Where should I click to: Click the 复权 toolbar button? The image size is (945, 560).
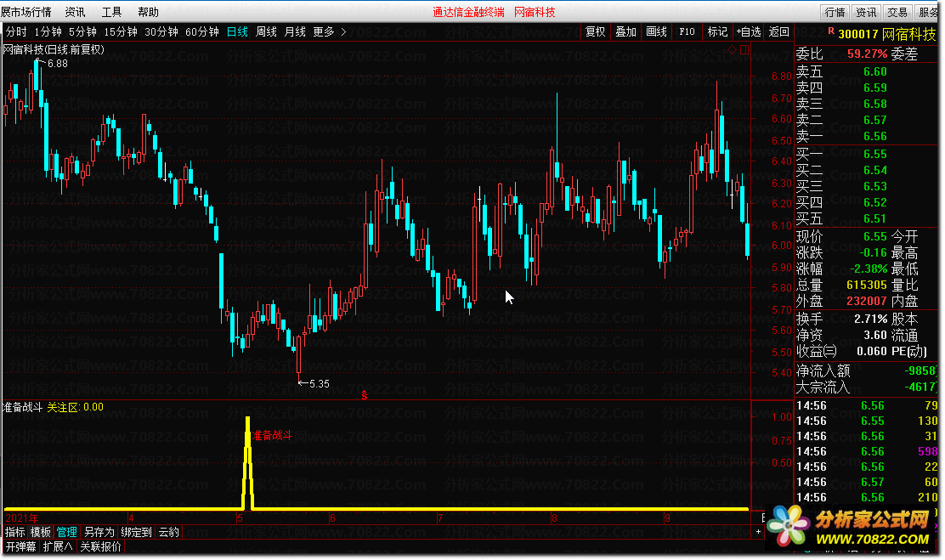(596, 32)
